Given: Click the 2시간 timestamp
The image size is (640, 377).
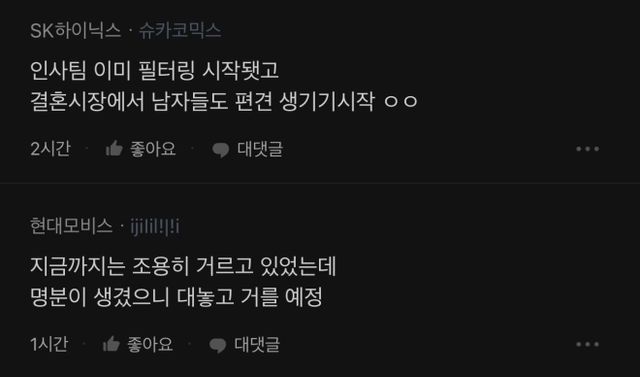Looking at the screenshot, I should click(50, 149).
